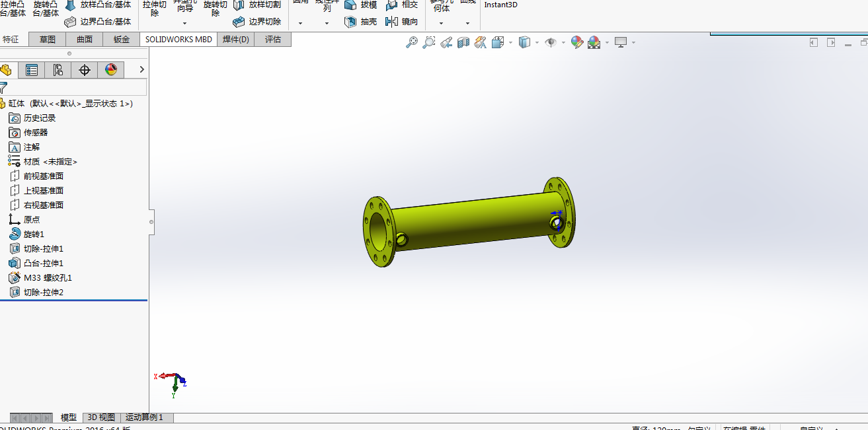The image size is (868, 430).
Task: Click the Mirror 镜向 button
Action: pyautogui.click(x=403, y=22)
